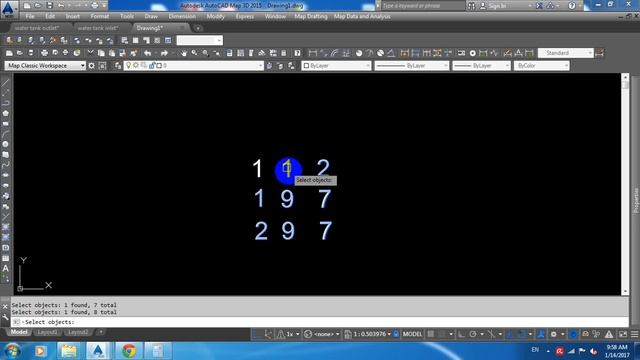Switch to the Layout1 tab
640x360 pixels.
point(47,332)
